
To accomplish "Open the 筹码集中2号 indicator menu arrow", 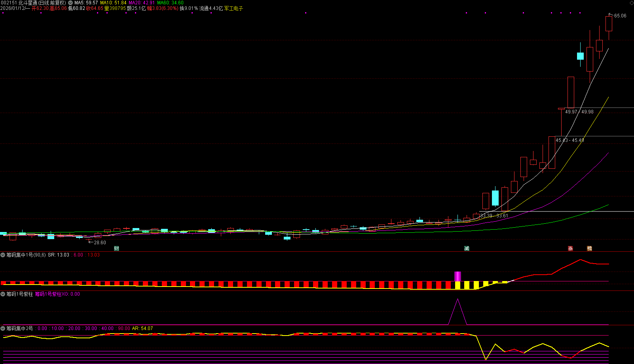I will coord(3,328).
